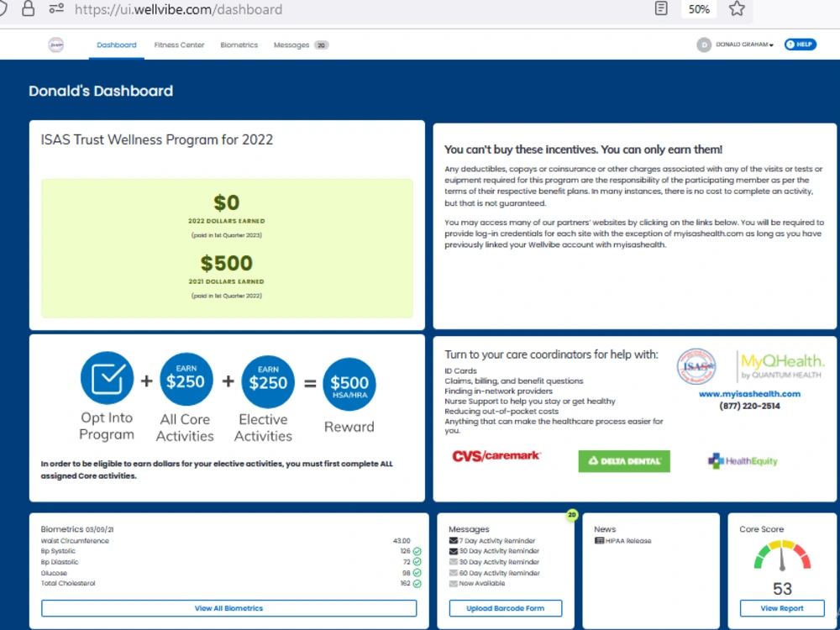
Task: Click the View Report button
Action: point(782,608)
